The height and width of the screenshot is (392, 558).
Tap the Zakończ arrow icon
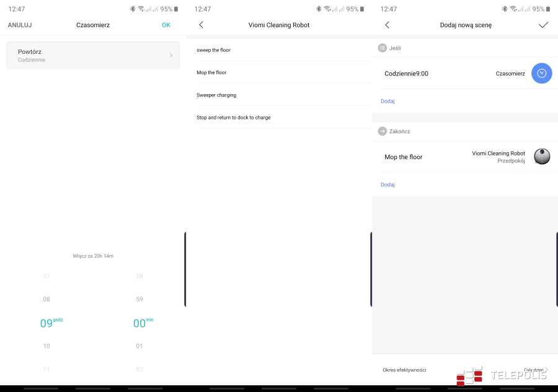tap(383, 131)
